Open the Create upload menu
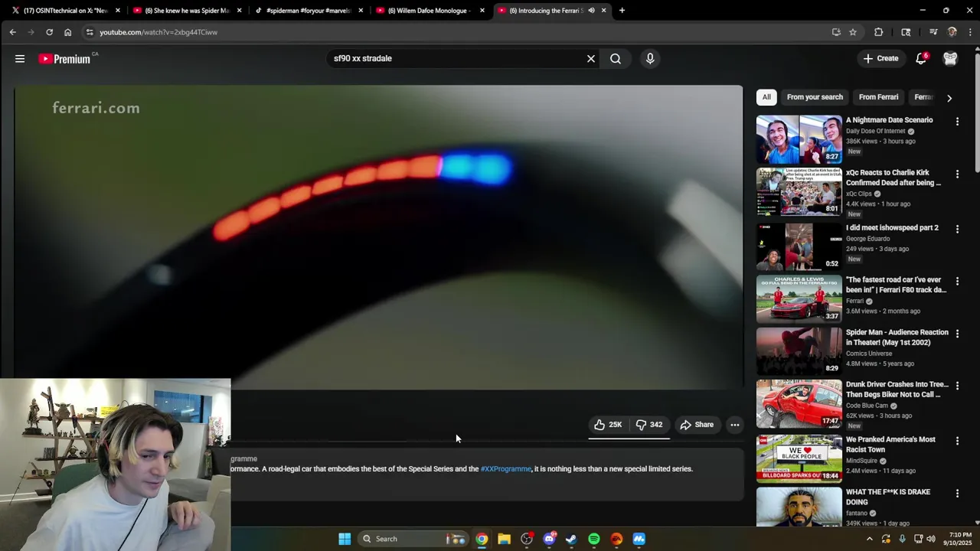980x551 pixels. coord(881,59)
